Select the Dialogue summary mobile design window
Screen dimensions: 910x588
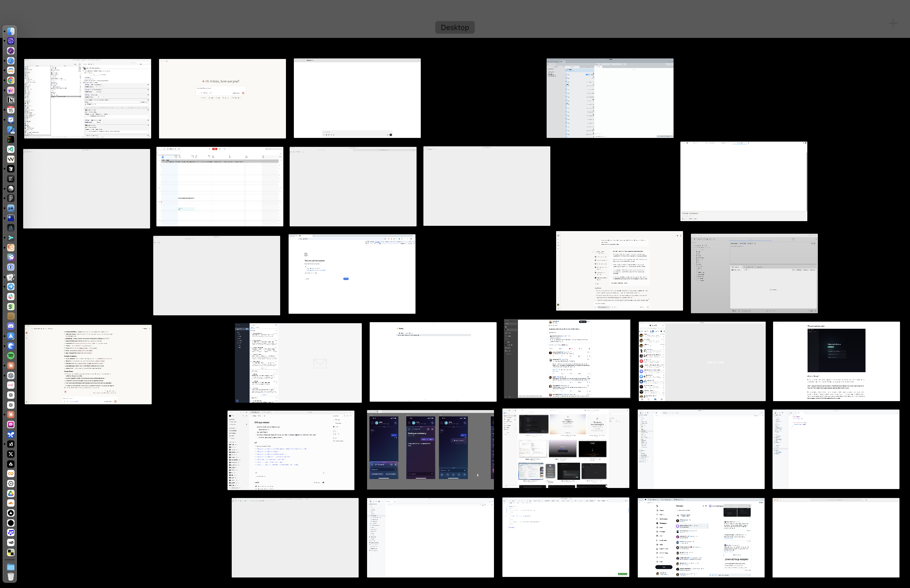pos(430,450)
